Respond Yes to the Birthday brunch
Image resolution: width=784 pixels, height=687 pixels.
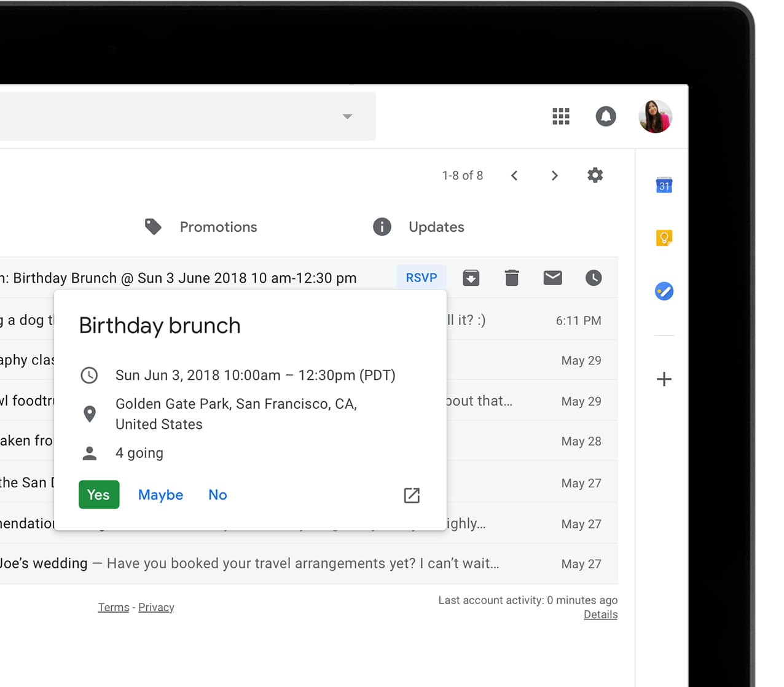click(99, 495)
